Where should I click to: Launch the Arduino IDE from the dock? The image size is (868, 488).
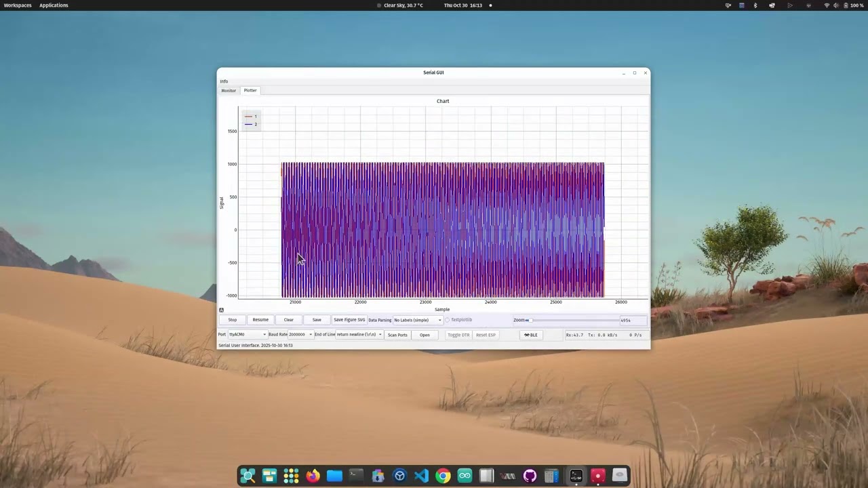[x=465, y=476]
